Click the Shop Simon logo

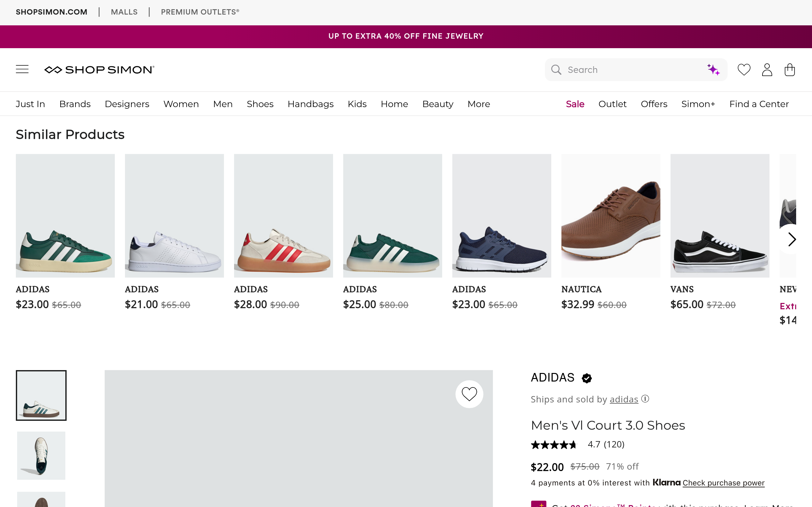[x=99, y=70]
